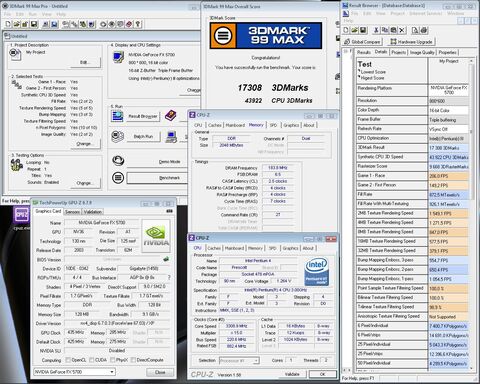Click the 3DMark 99 MAX score banner
480x384 pixels.
click(266, 35)
